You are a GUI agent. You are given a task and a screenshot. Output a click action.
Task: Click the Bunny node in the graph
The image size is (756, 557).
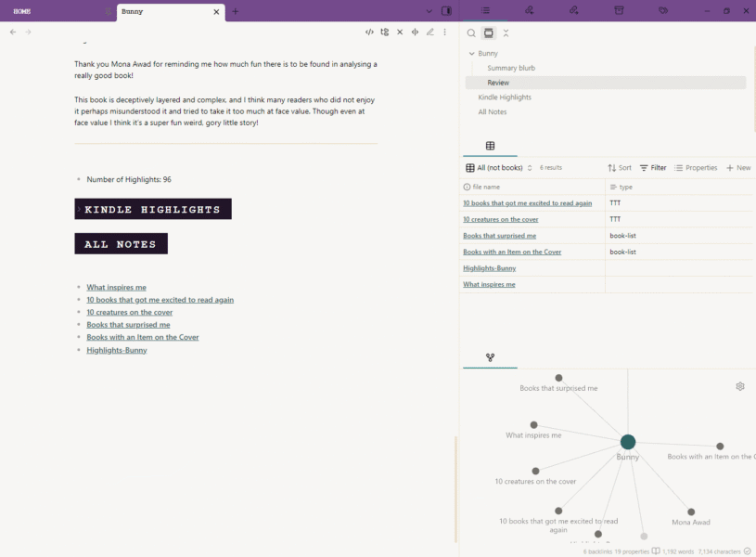click(x=628, y=442)
